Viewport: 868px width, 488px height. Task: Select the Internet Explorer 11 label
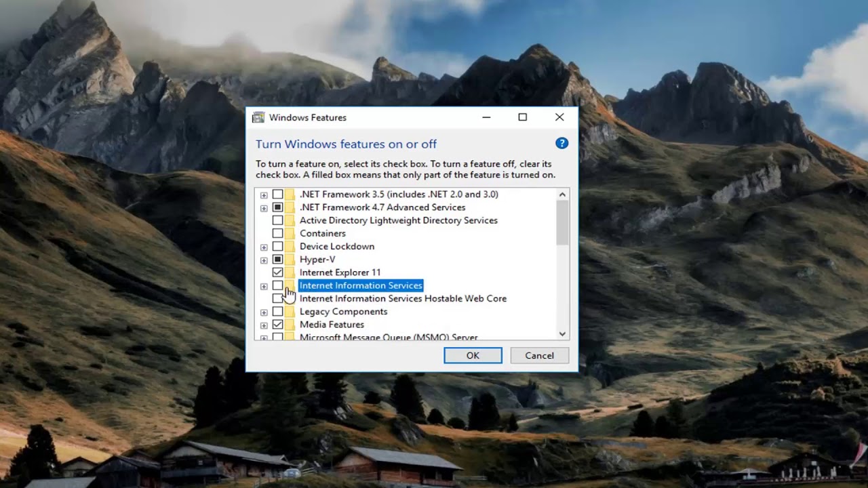point(340,272)
